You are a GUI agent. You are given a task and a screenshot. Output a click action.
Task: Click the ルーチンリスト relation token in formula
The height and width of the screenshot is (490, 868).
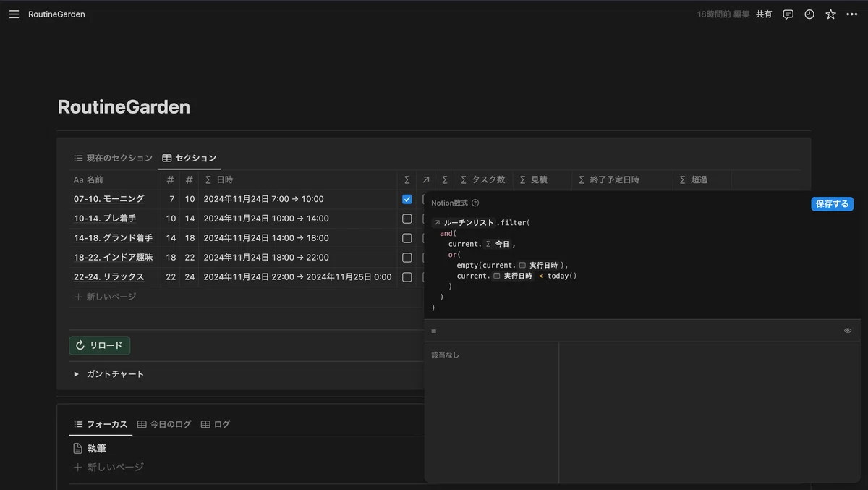(463, 223)
